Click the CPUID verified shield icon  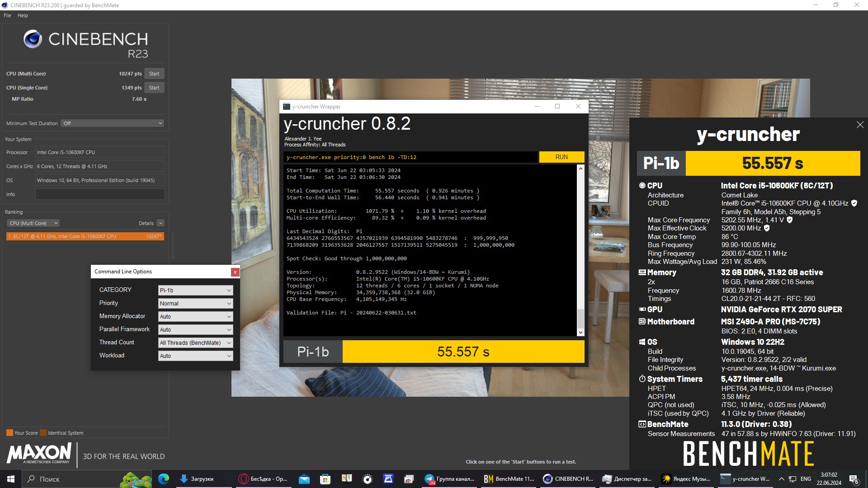(x=854, y=203)
